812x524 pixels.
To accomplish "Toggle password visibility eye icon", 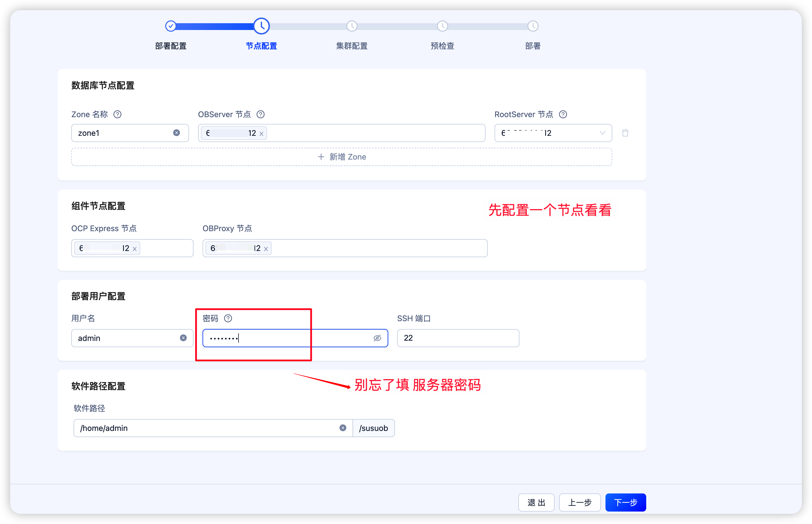I will pos(377,338).
